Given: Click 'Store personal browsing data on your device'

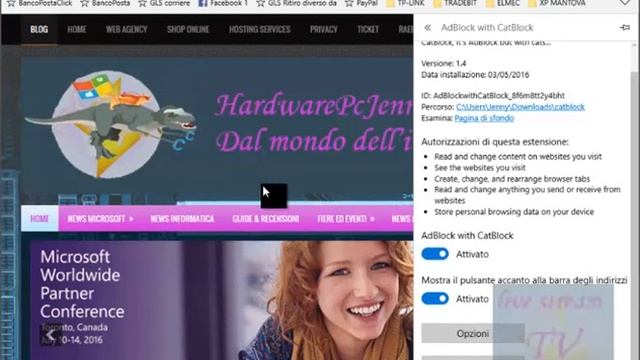Looking at the screenshot, I should coord(514,212).
